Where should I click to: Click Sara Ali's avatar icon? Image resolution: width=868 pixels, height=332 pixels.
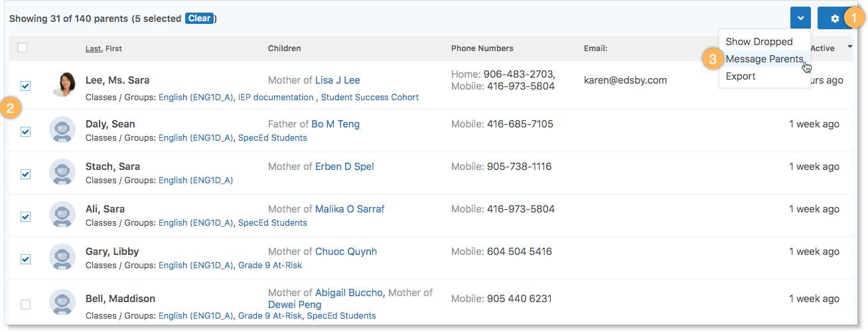62,214
